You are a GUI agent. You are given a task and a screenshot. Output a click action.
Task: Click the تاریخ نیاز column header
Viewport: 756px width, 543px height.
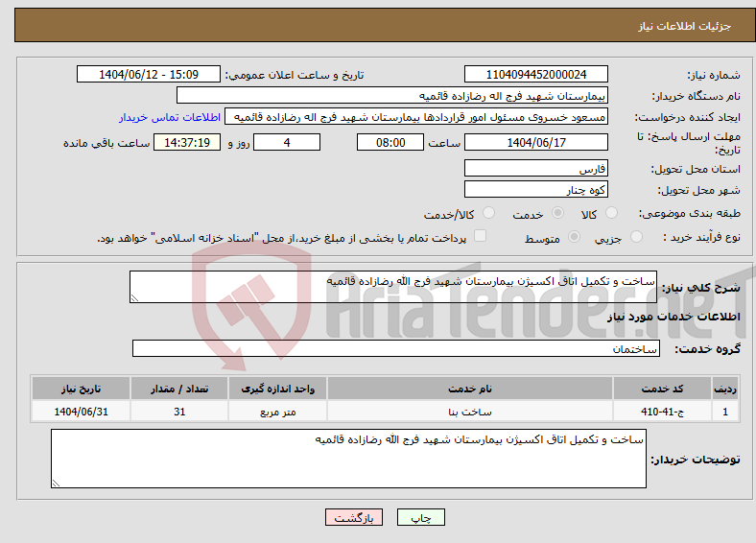81,389
